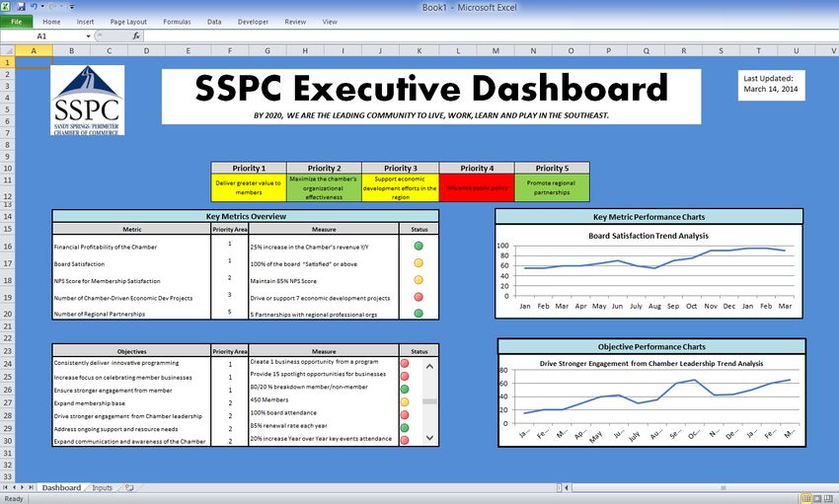Open the Formulas ribbon tab
839x504 pixels.
click(177, 22)
